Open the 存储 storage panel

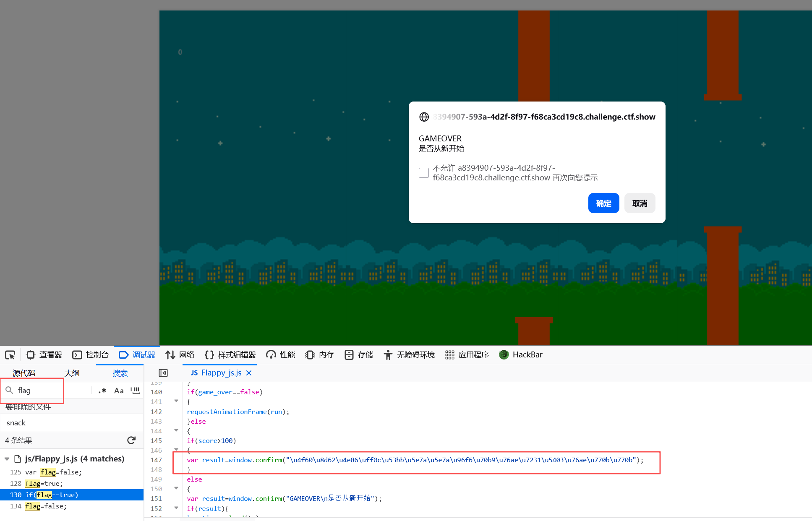click(x=359, y=355)
